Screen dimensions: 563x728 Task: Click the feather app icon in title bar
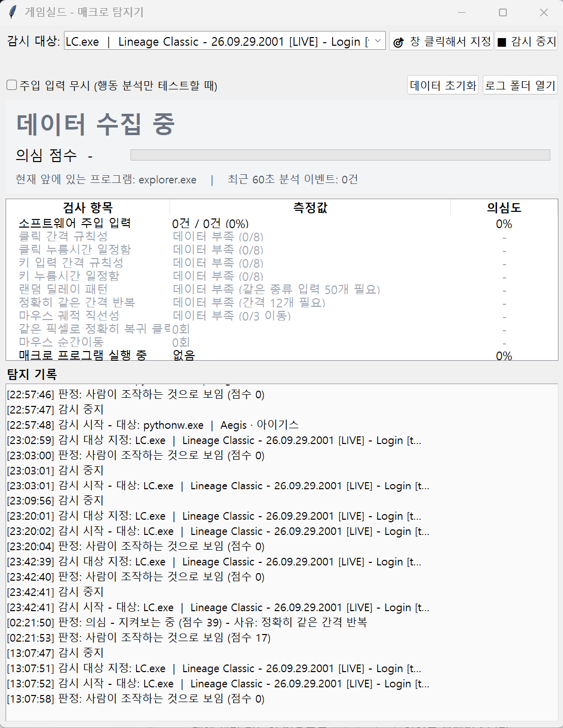click(13, 12)
